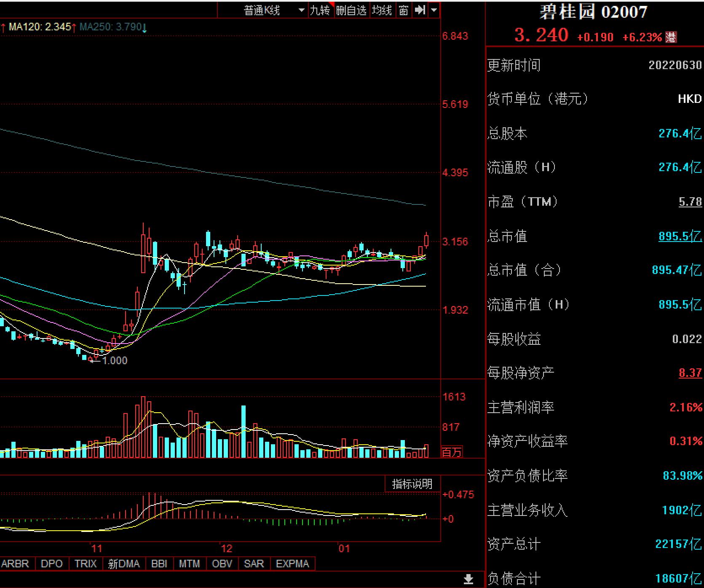Click the +0.475 MACD axis label
The height and width of the screenshot is (588, 704).
[x=458, y=494]
